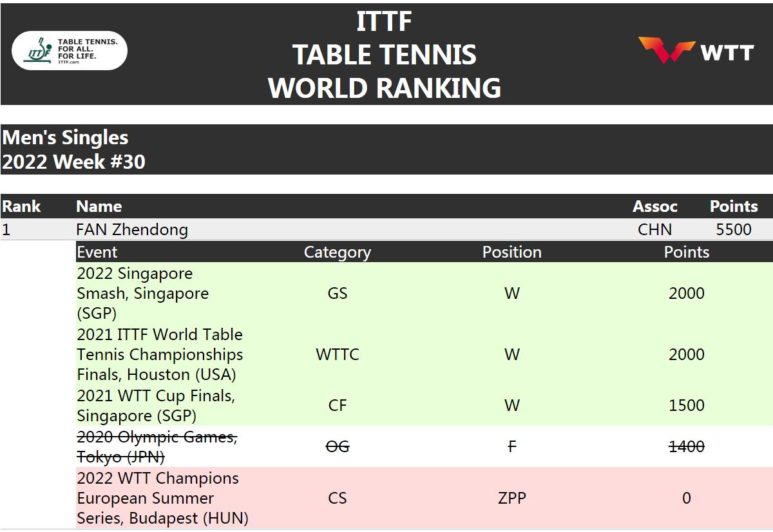Click the struck-through 2020 Olympic Games entry
The height and width of the screenshot is (532, 773).
click(x=157, y=446)
